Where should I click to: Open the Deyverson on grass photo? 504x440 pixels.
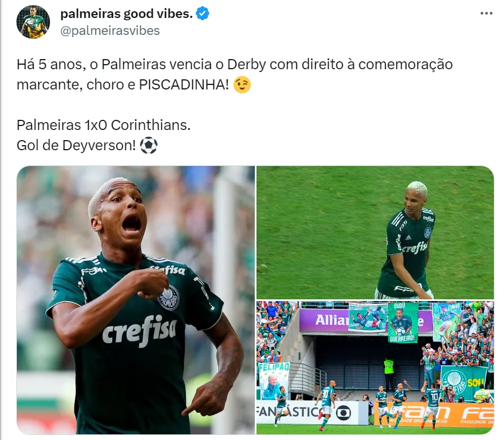375,232
